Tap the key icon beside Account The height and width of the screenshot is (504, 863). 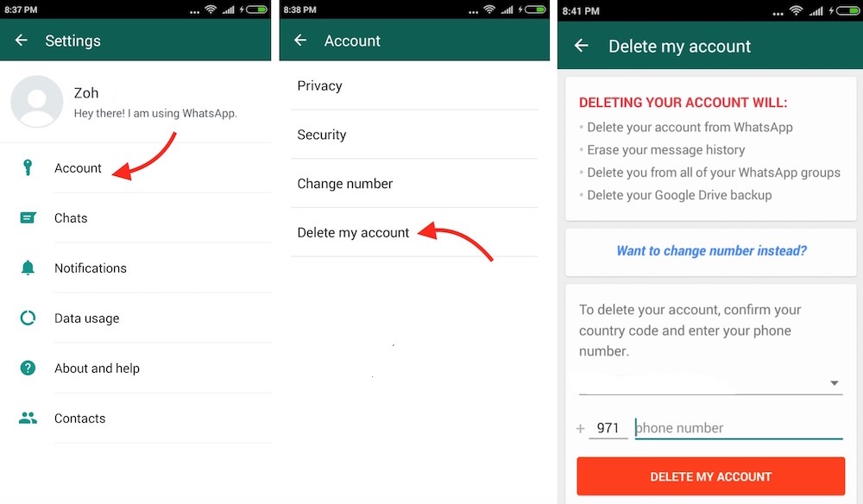28,167
